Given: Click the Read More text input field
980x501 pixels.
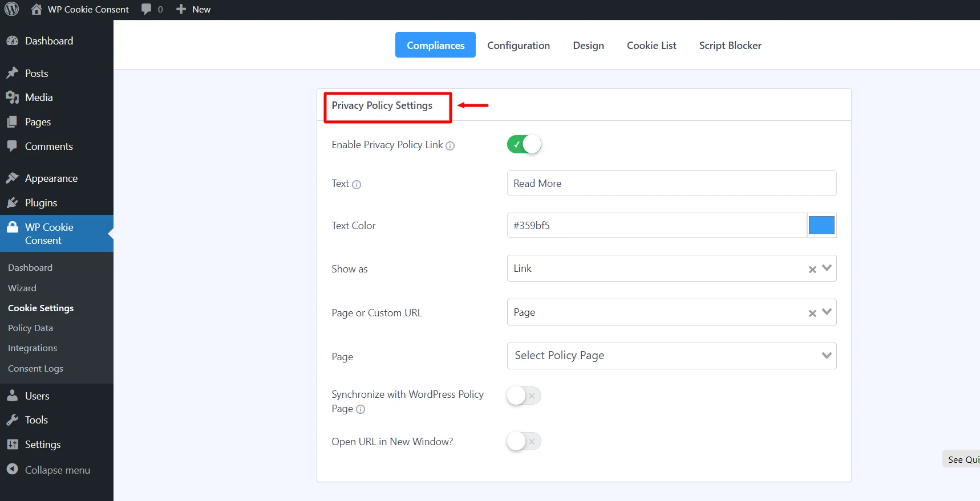Looking at the screenshot, I should point(671,183).
